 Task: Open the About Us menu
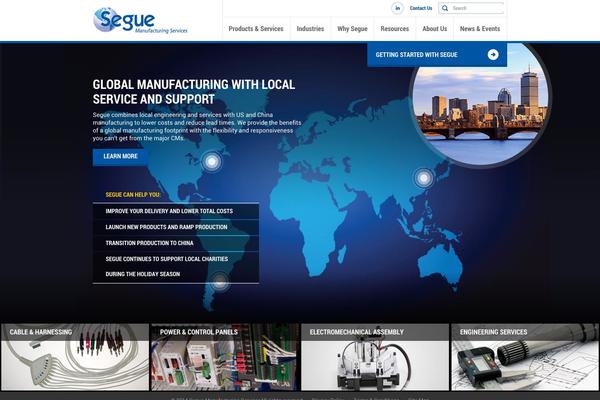pyautogui.click(x=435, y=29)
